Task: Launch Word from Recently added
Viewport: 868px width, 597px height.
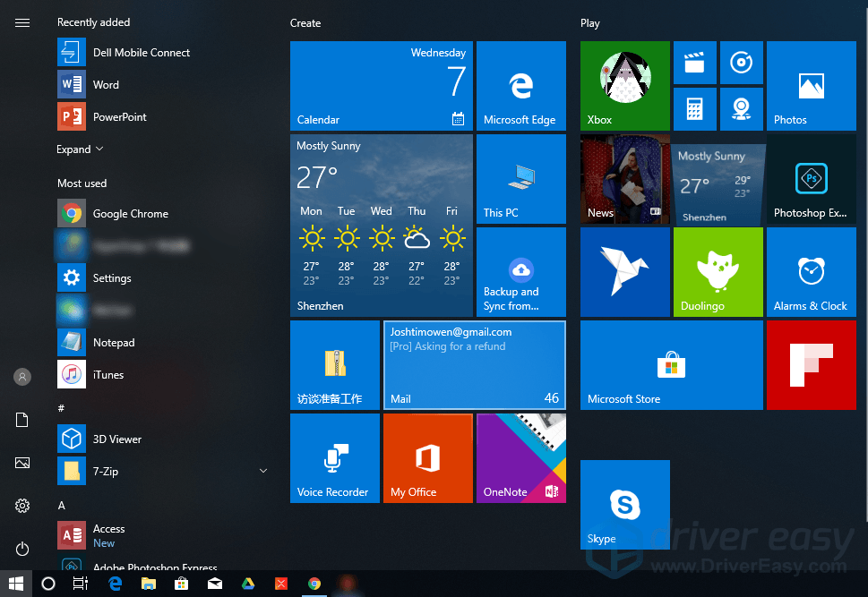Action: (x=160, y=85)
